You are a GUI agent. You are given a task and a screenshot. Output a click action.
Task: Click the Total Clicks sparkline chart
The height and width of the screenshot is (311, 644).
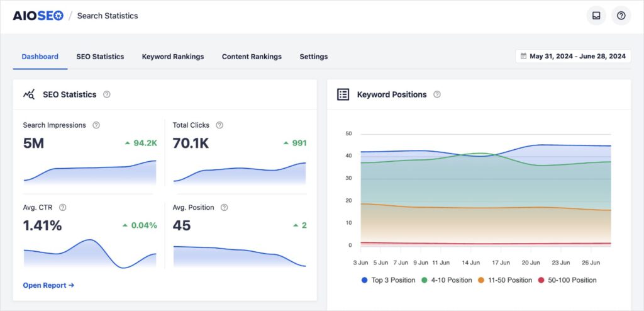click(x=240, y=174)
